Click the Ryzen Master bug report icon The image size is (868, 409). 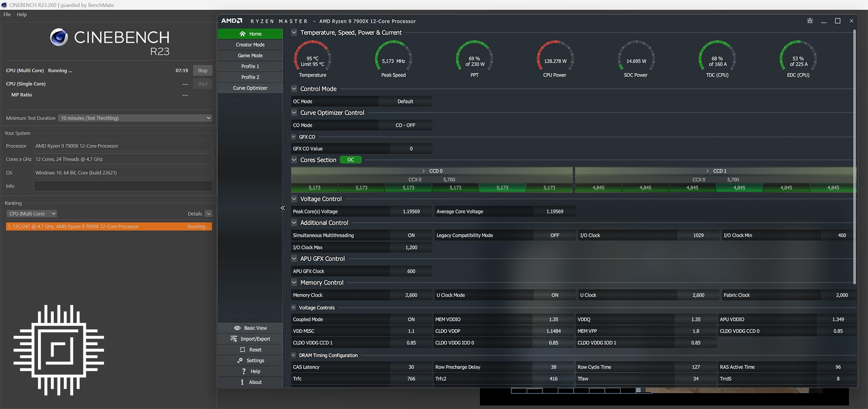click(x=810, y=21)
